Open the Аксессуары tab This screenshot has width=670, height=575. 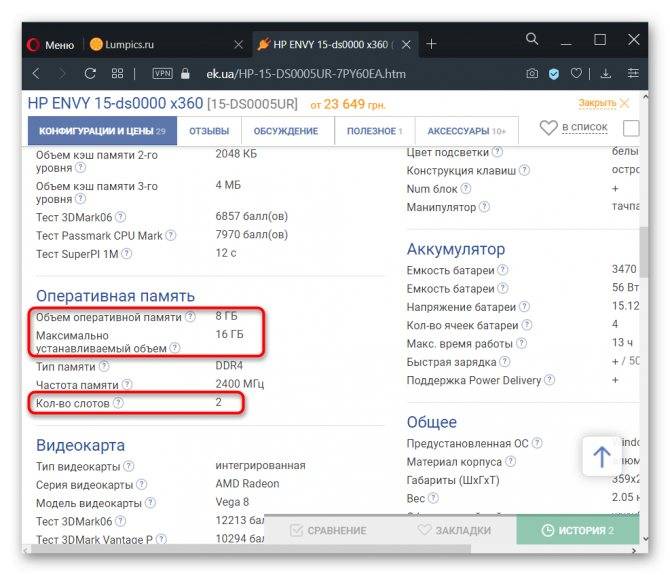tap(467, 131)
